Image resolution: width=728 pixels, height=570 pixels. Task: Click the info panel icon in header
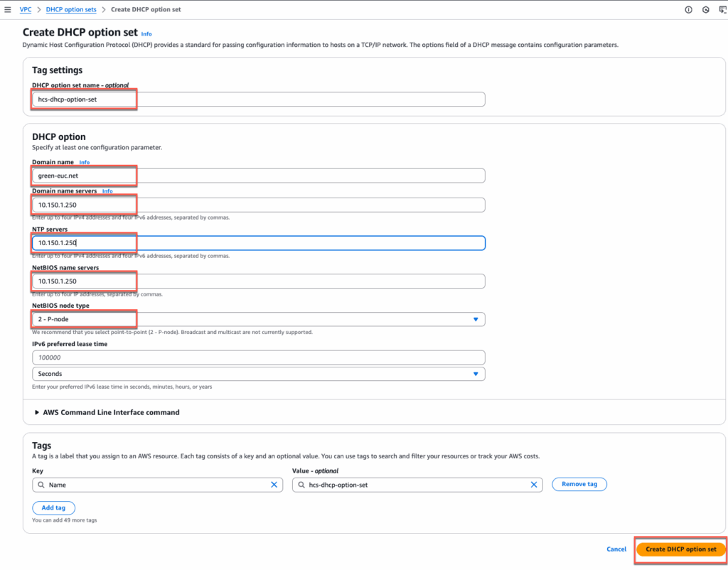pos(688,10)
